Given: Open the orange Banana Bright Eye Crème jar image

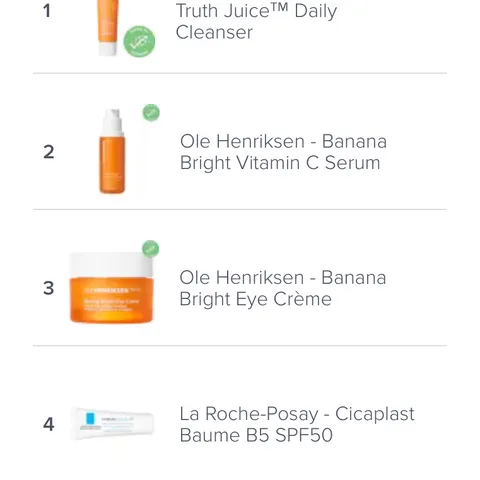Looking at the screenshot, I should coord(111,287).
